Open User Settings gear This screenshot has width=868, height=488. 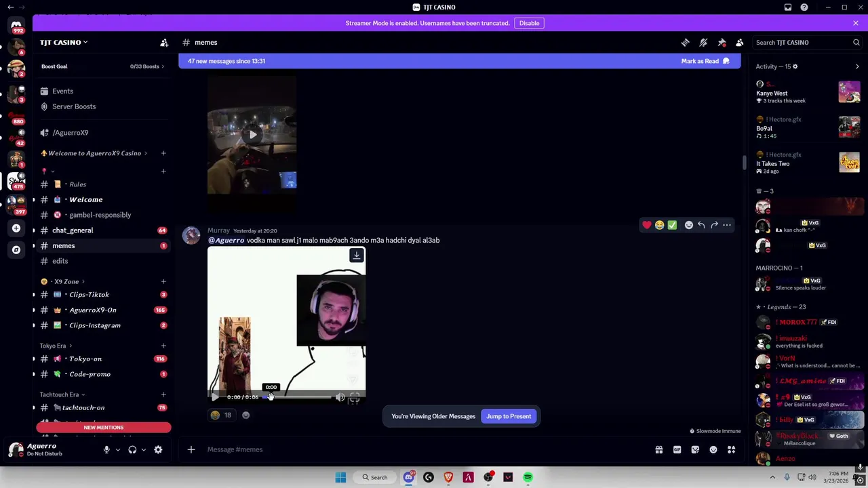point(158,450)
